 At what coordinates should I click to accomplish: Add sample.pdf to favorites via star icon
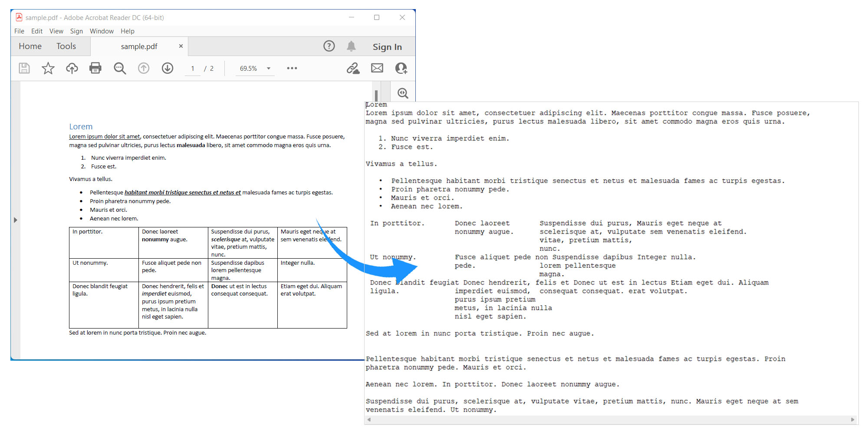[48, 68]
